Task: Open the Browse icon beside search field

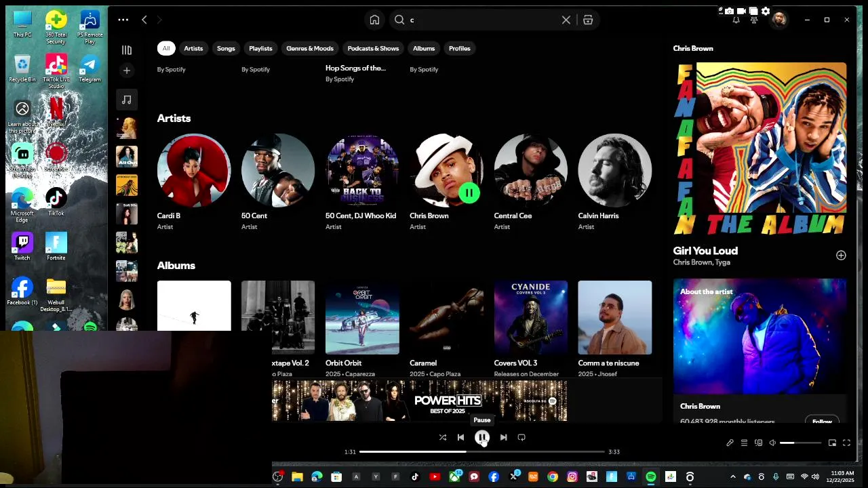Action: 588,20
